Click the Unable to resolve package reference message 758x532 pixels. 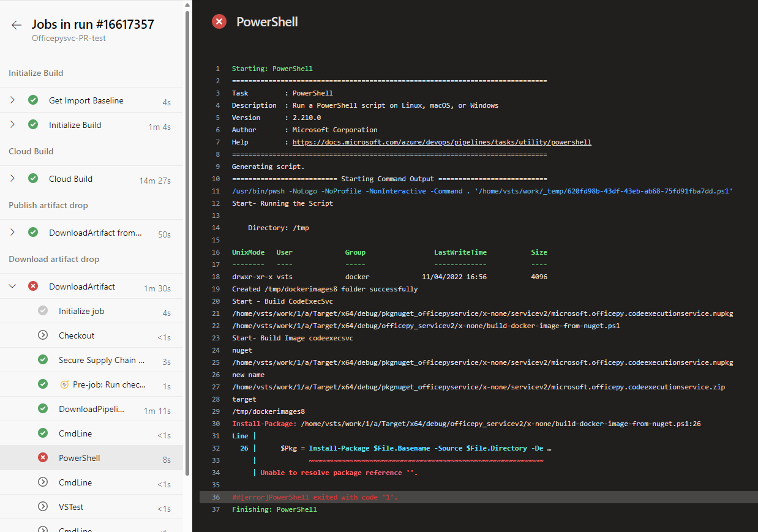tap(339, 473)
